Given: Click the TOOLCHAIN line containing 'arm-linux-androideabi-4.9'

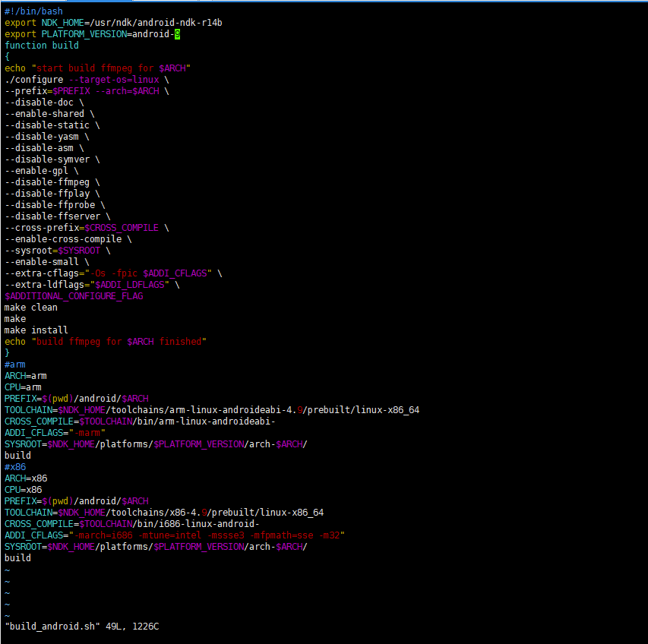Looking at the screenshot, I should point(212,410).
